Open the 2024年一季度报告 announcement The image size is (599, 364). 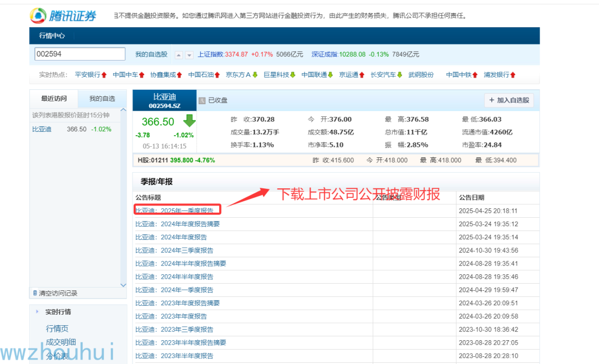point(174,290)
